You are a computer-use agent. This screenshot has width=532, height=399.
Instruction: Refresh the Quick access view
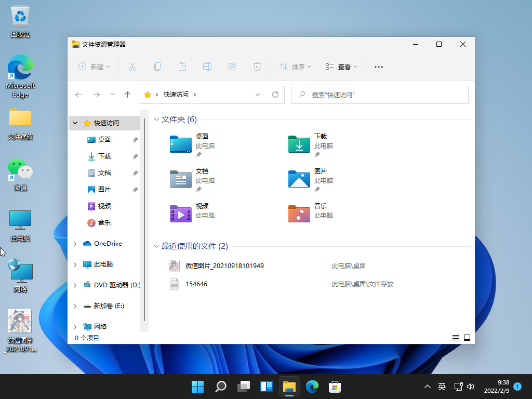[275, 95]
